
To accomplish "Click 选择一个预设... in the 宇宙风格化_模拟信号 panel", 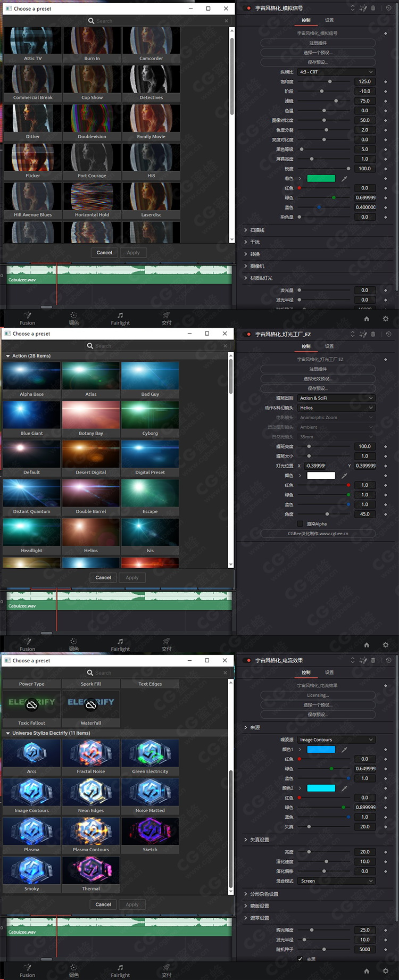I will [318, 53].
